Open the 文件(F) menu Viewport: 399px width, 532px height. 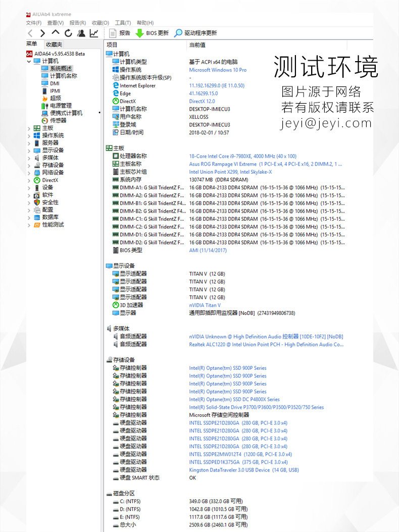coord(34,23)
